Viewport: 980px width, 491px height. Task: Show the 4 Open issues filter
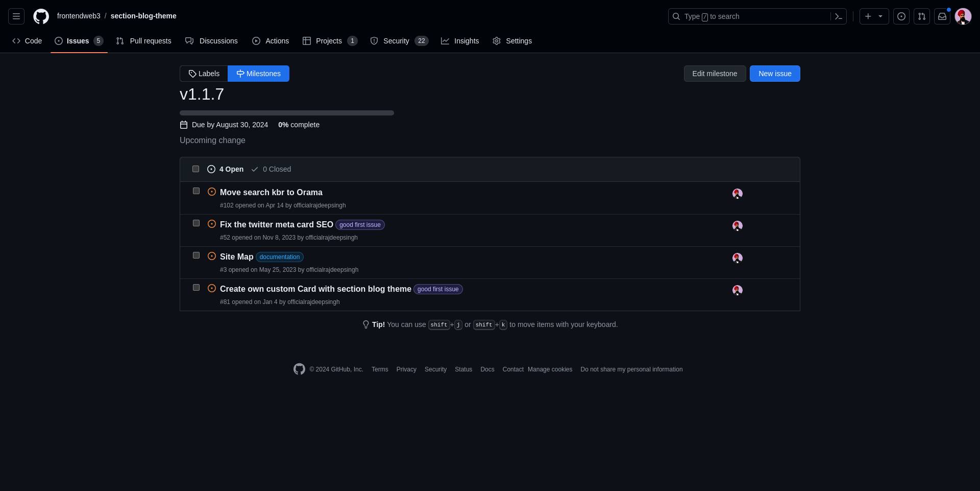point(225,169)
